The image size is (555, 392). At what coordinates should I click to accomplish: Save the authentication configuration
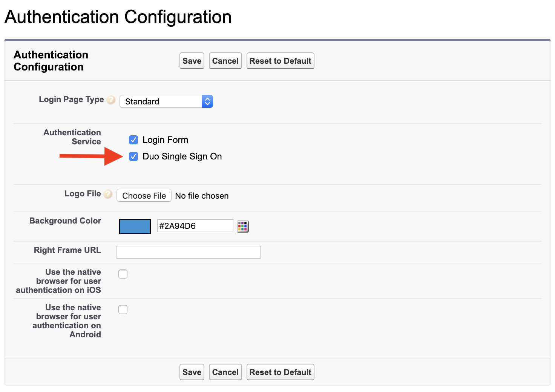pyautogui.click(x=192, y=61)
